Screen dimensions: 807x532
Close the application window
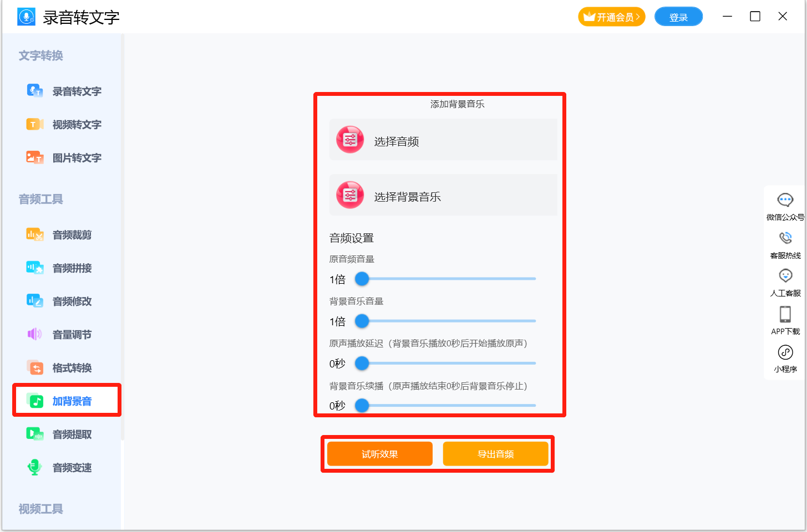point(783,17)
